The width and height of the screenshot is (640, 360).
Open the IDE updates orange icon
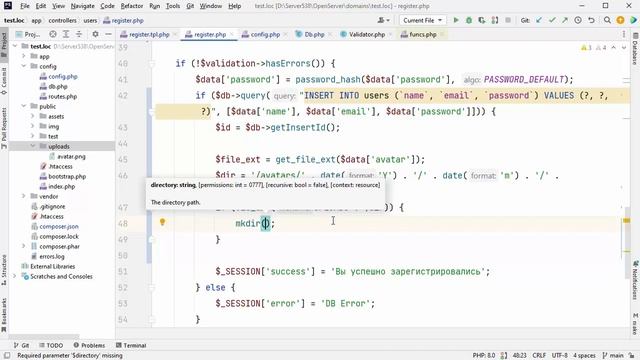click(620, 20)
